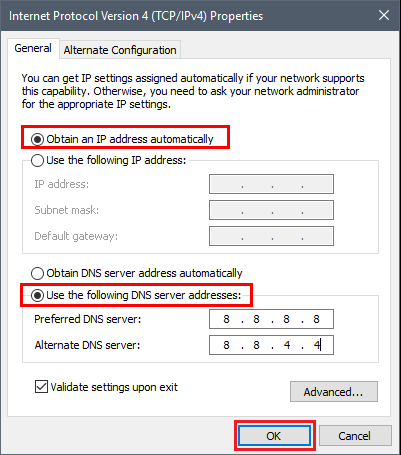Click the dialog title bar text
Screen dimensions: 401x455
(136, 16)
